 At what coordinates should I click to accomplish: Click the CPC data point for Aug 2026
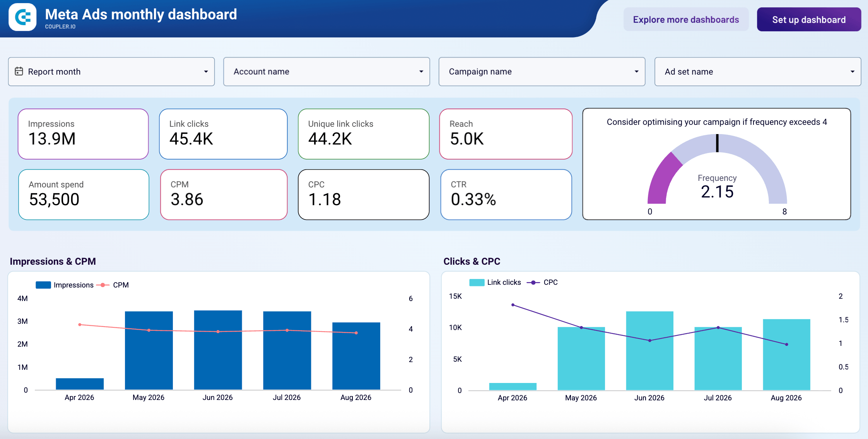[x=787, y=344]
